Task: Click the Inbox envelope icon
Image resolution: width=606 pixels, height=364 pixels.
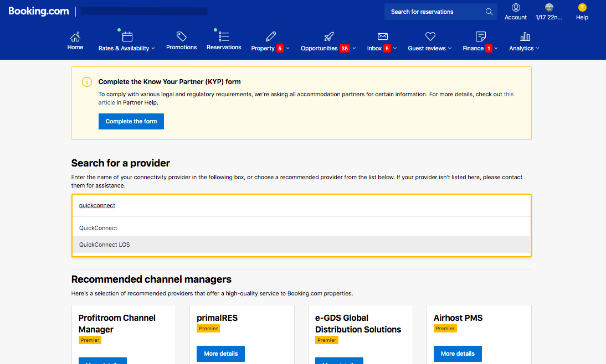Action: click(x=383, y=37)
